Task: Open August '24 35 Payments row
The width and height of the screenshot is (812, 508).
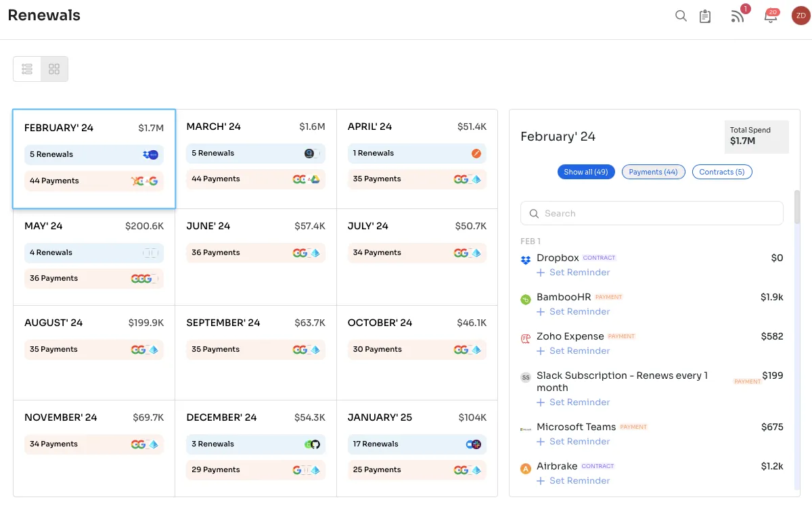Action: coord(94,349)
